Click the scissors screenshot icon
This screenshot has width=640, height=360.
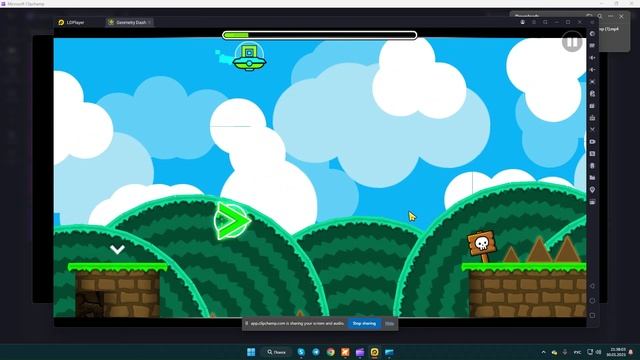[592, 129]
